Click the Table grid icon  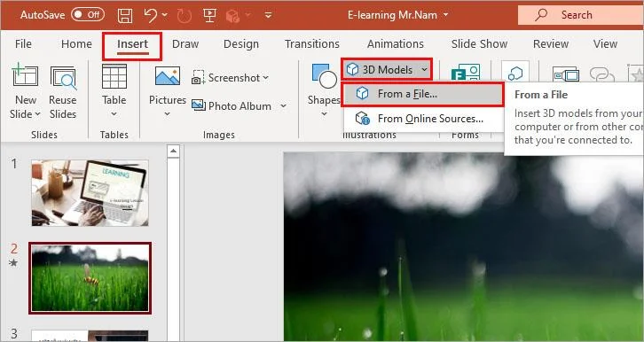click(114, 76)
